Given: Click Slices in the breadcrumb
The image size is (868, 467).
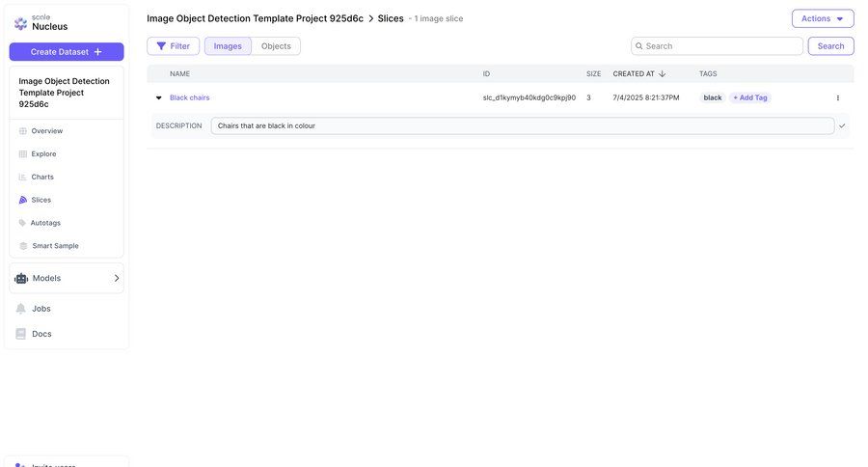Looking at the screenshot, I should click(x=391, y=18).
